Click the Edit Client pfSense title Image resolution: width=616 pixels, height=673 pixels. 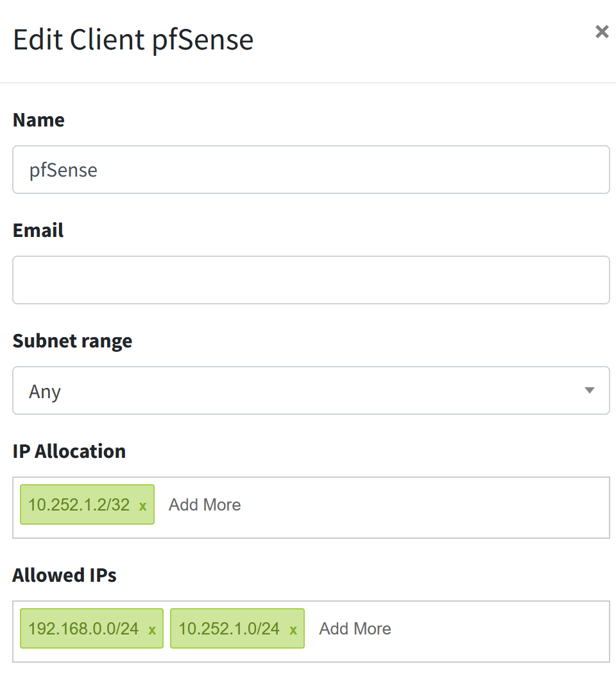tap(133, 40)
